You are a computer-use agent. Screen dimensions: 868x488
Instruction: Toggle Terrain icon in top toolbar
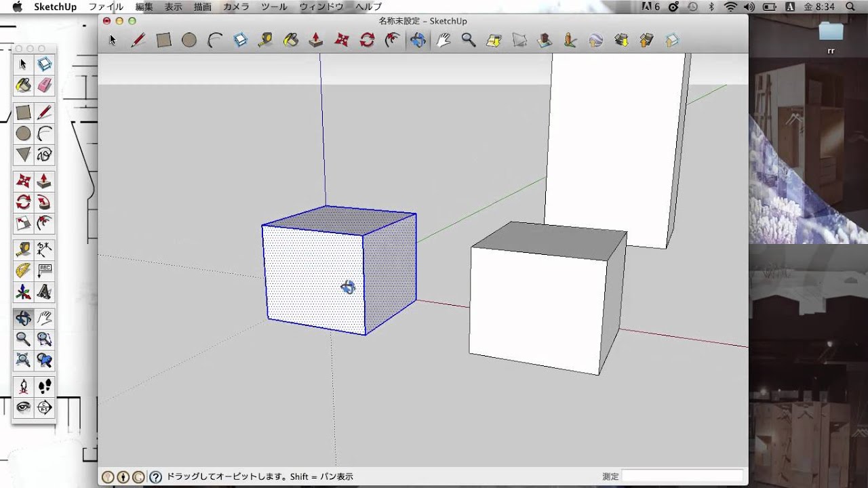519,40
